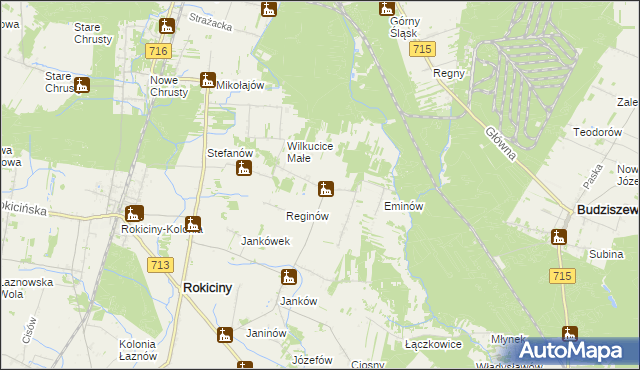Click the Wilkucice Małe label
The image size is (640, 370).
click(310, 152)
